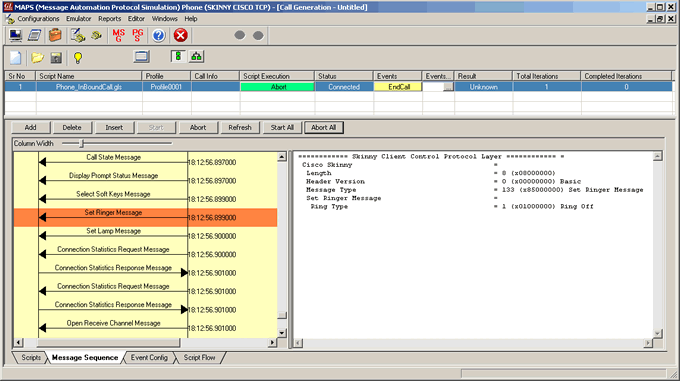
Task: Click the Completed Iterations column header
Action: click(626, 76)
